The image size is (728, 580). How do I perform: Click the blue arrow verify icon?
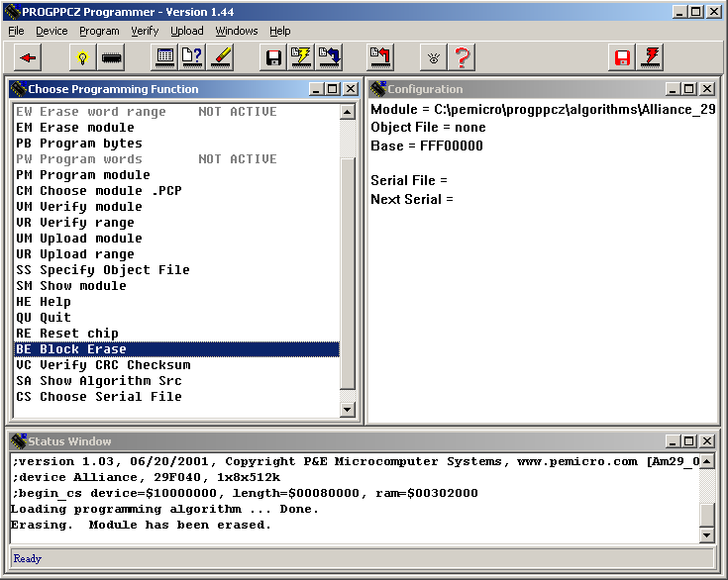point(329,57)
